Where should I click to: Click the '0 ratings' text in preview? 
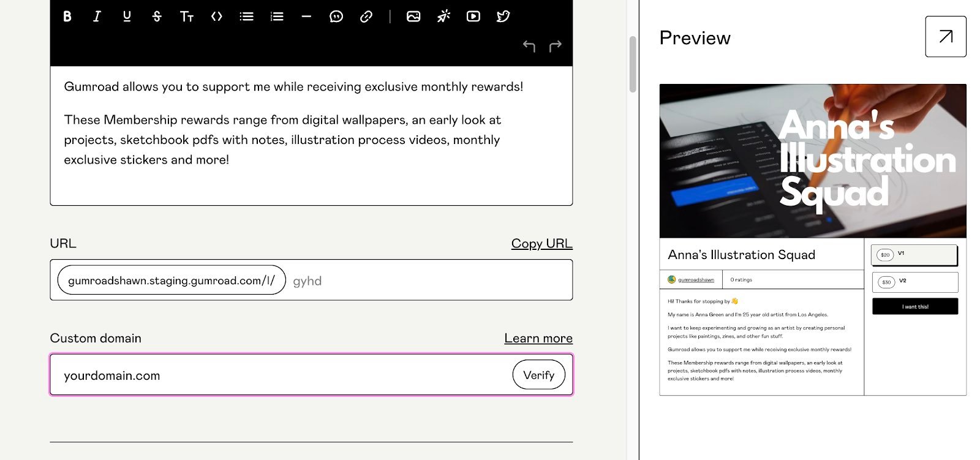point(741,280)
